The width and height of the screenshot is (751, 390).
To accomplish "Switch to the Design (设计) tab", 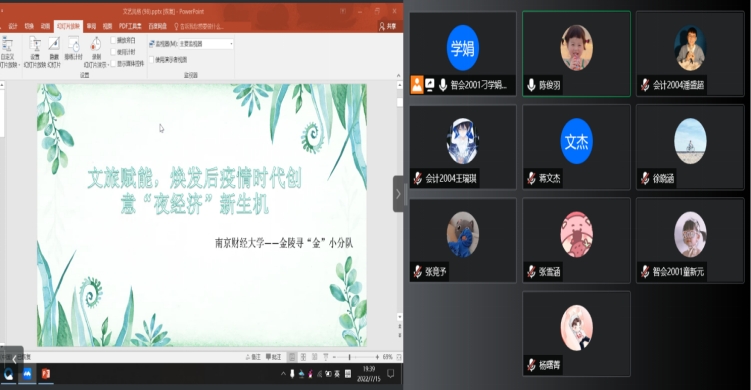I will [13, 26].
